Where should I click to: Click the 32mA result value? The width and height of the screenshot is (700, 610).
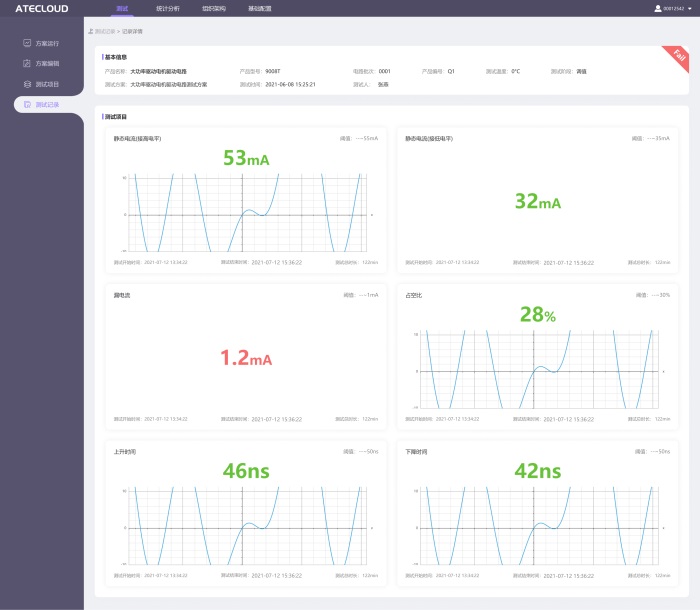pos(538,201)
